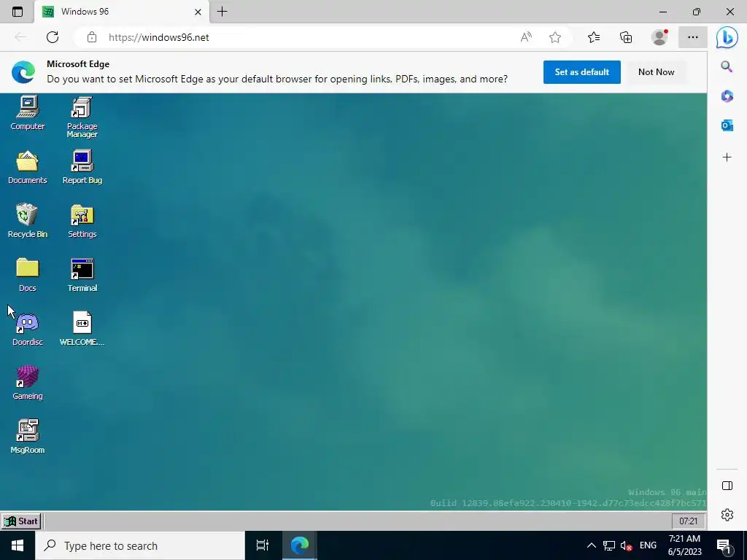Select the Documents folder icon
This screenshot has width=747, height=560.
click(x=27, y=167)
